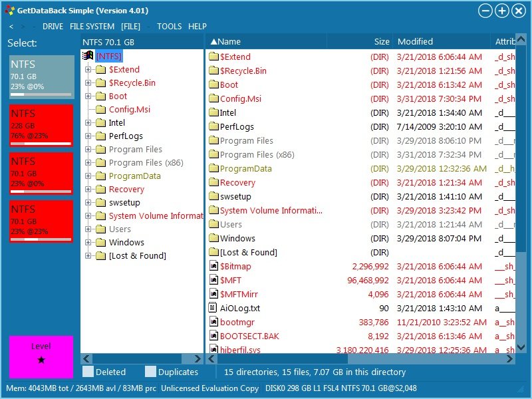Open the DRIVE menu
The height and width of the screenshot is (399, 532).
(x=53, y=27)
